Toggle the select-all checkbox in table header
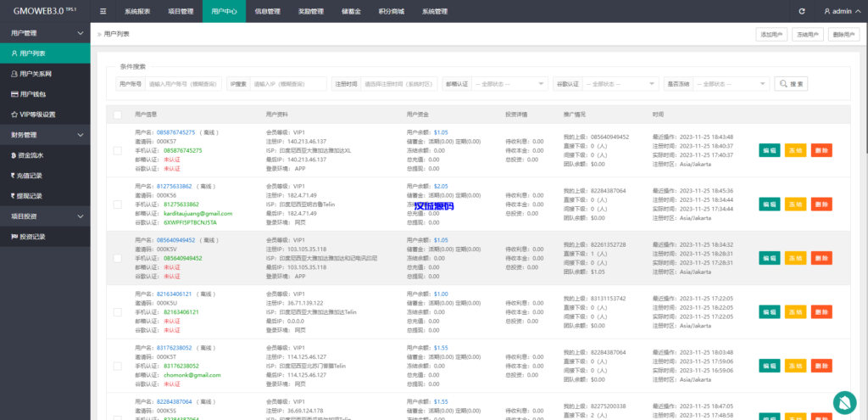 (x=117, y=114)
